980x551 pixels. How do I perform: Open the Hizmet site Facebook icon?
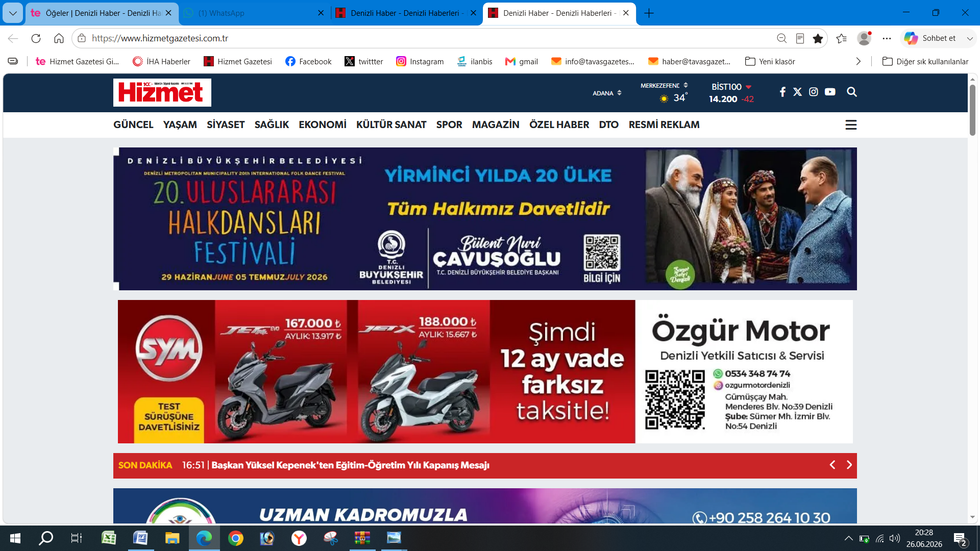782,92
